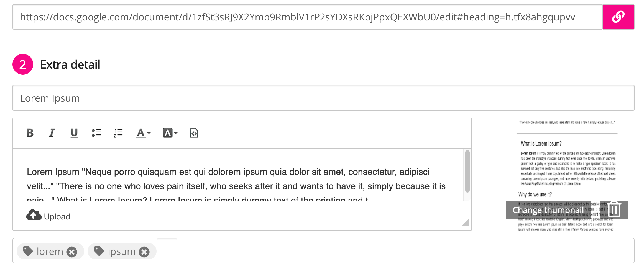Image resolution: width=644 pixels, height=270 pixels.
Task: Click the editor vertical scrollbar
Action: click(x=467, y=172)
